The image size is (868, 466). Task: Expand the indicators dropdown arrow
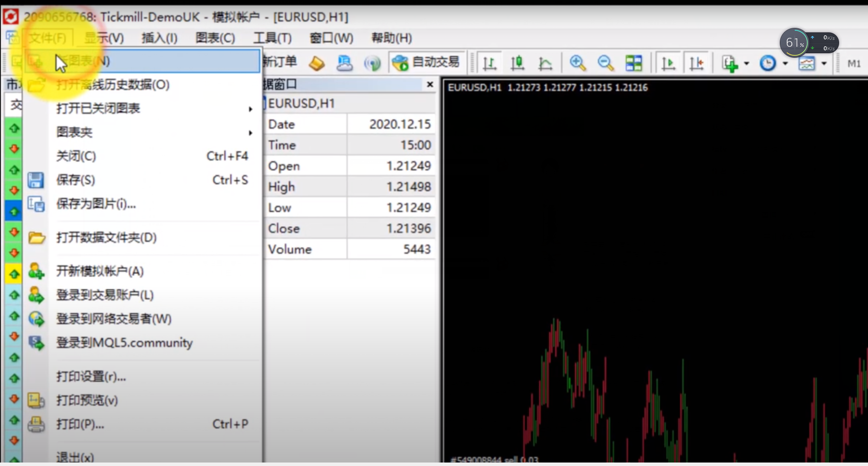[x=746, y=63]
